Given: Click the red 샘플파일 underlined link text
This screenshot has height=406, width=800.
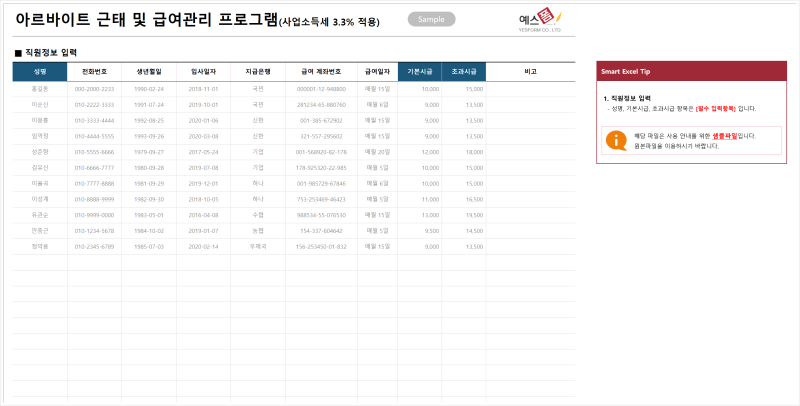Looking at the screenshot, I should click(725, 136).
